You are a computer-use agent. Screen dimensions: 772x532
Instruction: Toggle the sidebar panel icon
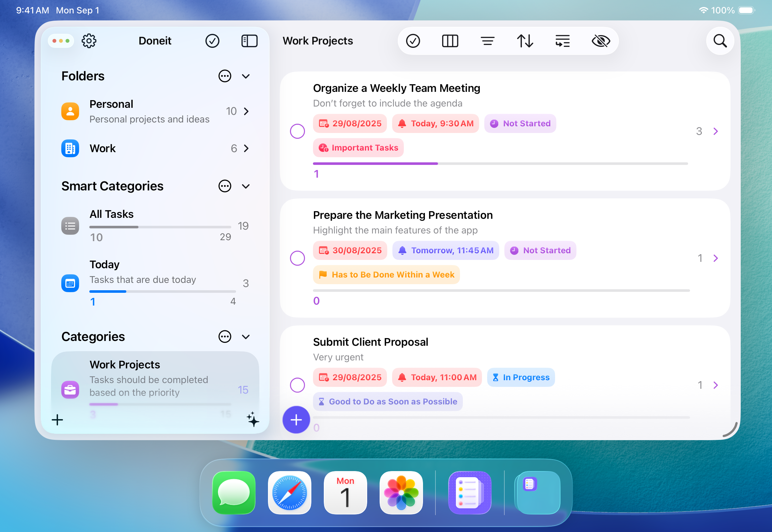[x=249, y=41]
